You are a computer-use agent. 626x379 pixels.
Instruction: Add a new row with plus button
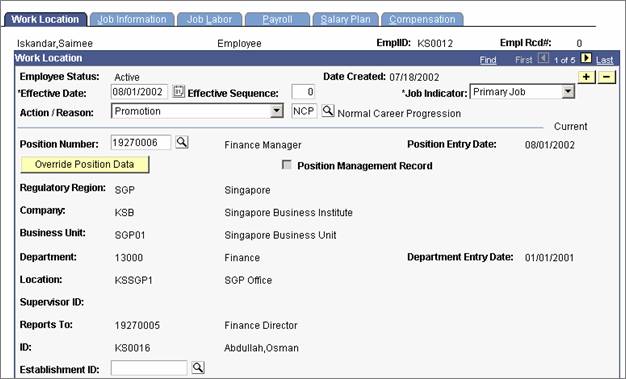pyautogui.click(x=586, y=77)
